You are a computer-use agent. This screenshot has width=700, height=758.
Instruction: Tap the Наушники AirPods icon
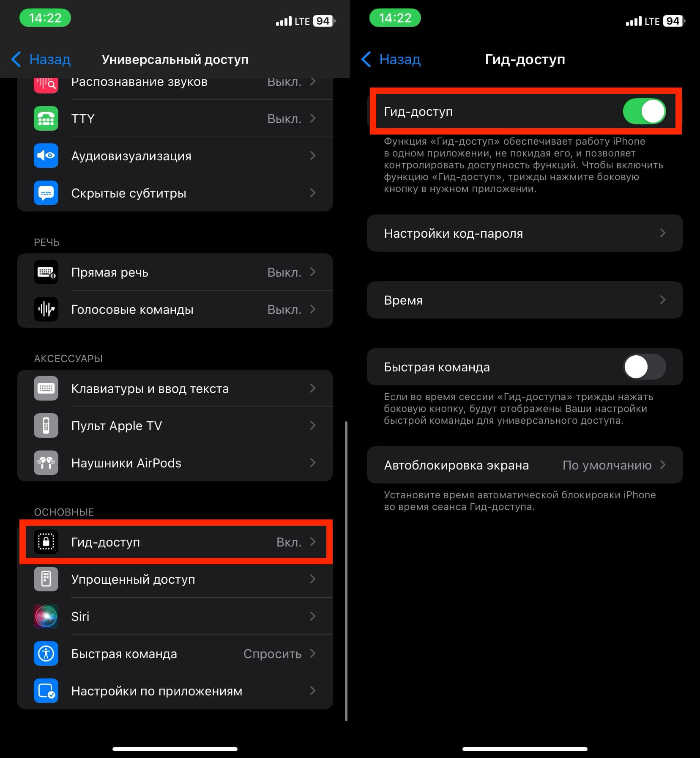pos(46,463)
